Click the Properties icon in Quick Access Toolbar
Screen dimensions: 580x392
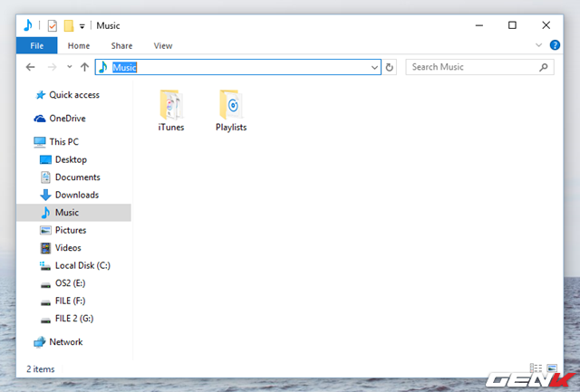[x=52, y=25]
